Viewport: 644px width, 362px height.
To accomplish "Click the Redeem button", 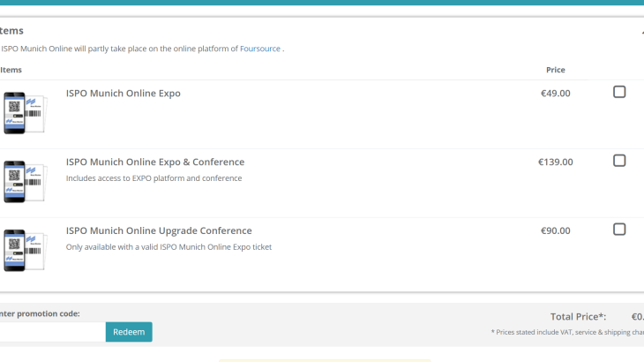I will [x=129, y=332].
